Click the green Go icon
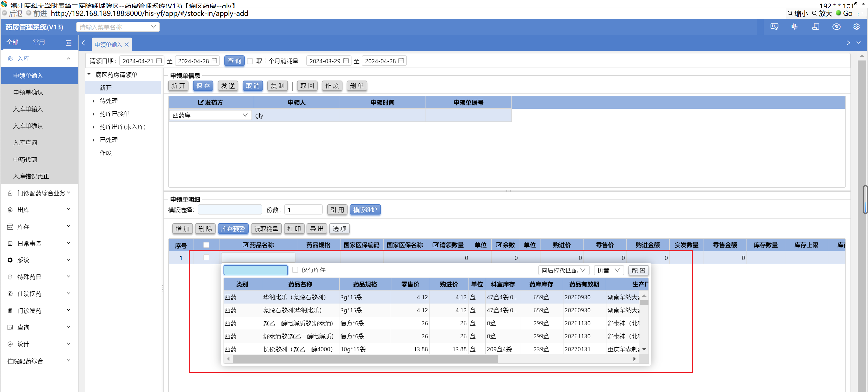The width and height of the screenshot is (868, 392). (x=838, y=13)
